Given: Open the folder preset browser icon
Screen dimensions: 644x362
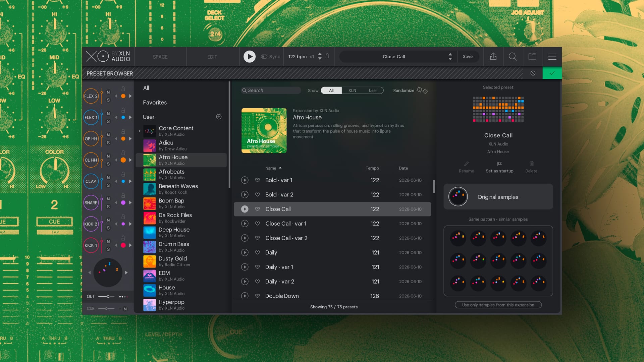Looking at the screenshot, I should pos(532,56).
